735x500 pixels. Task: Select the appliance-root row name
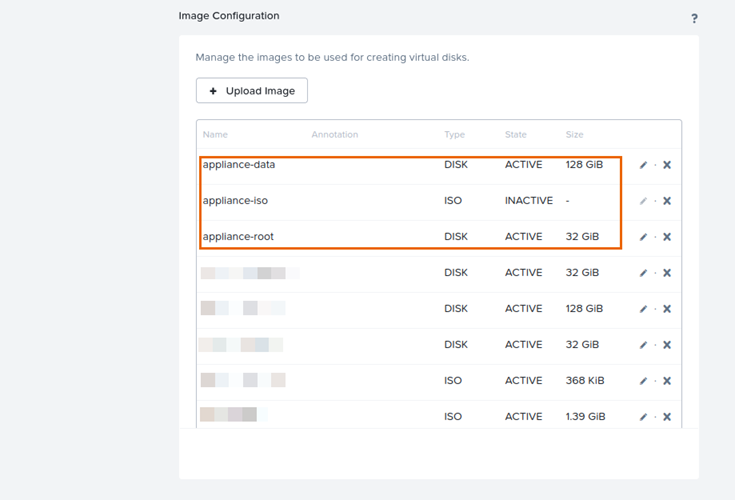pyautogui.click(x=238, y=237)
